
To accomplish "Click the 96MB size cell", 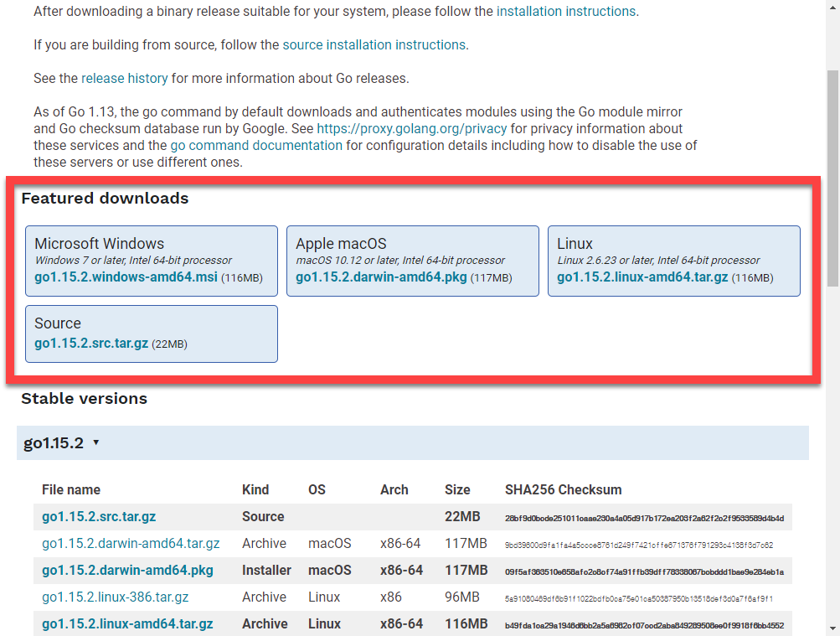I will click(461, 597).
